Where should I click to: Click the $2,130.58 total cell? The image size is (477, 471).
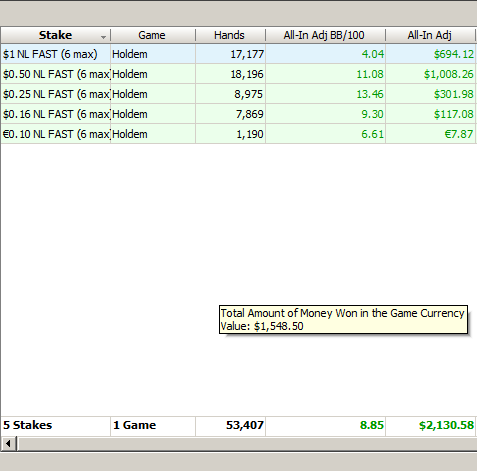click(x=430, y=425)
